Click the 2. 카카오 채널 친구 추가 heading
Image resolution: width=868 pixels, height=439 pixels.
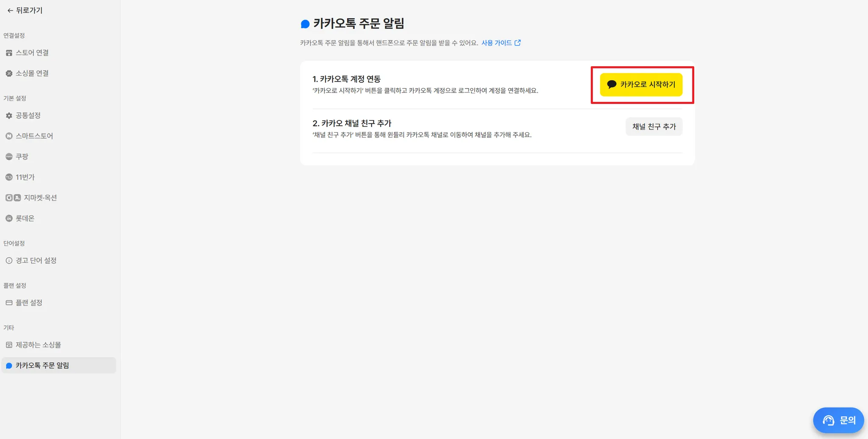pos(352,123)
